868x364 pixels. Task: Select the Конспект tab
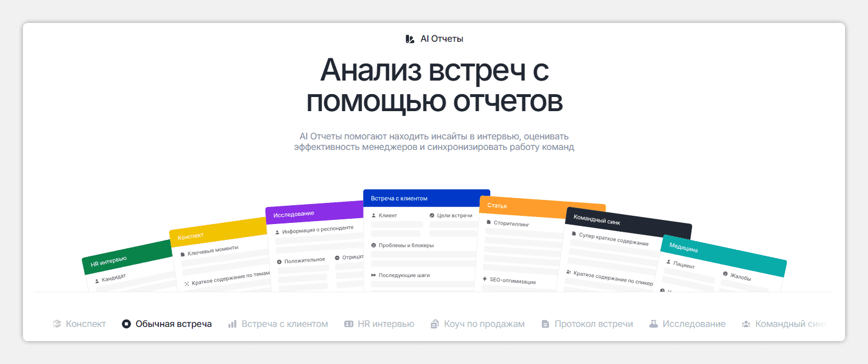pos(79,324)
